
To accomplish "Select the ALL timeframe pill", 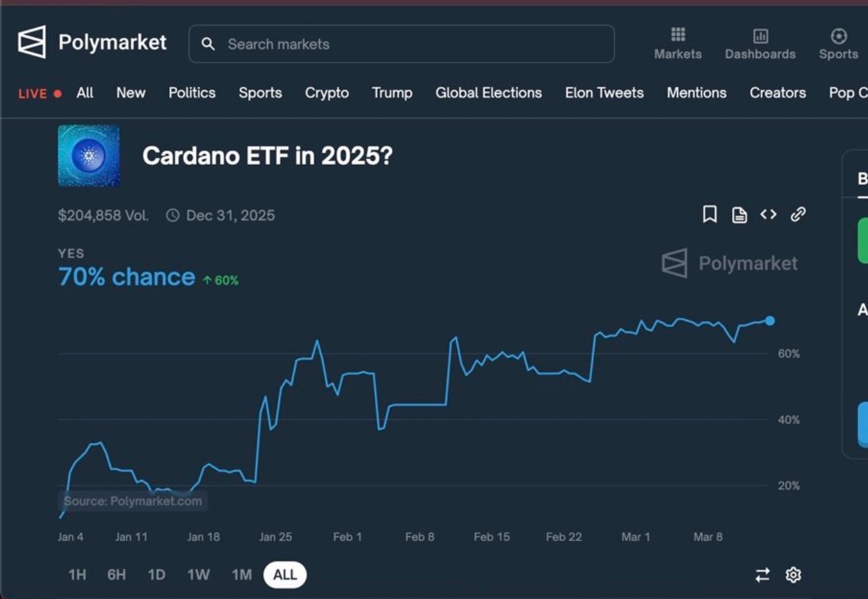I will click(284, 575).
